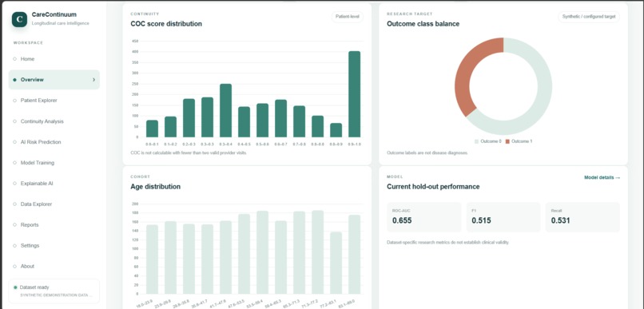The height and width of the screenshot is (309, 644).
Task: Click the age bar for 77.2–83.1
Action: click(x=336, y=263)
